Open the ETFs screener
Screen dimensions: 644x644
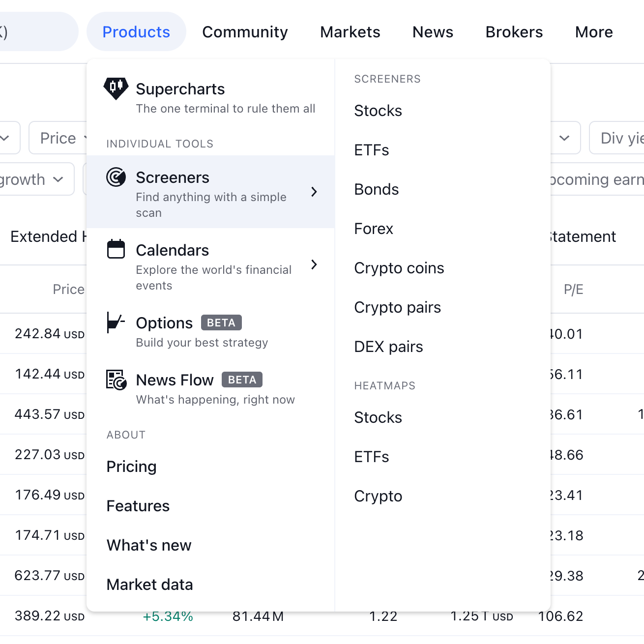pyautogui.click(x=372, y=150)
